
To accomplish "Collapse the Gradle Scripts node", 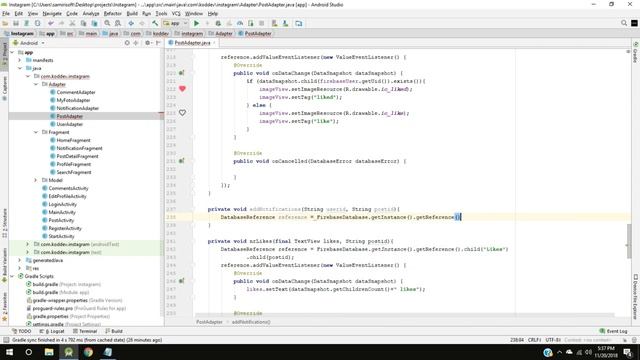I will tap(12, 276).
